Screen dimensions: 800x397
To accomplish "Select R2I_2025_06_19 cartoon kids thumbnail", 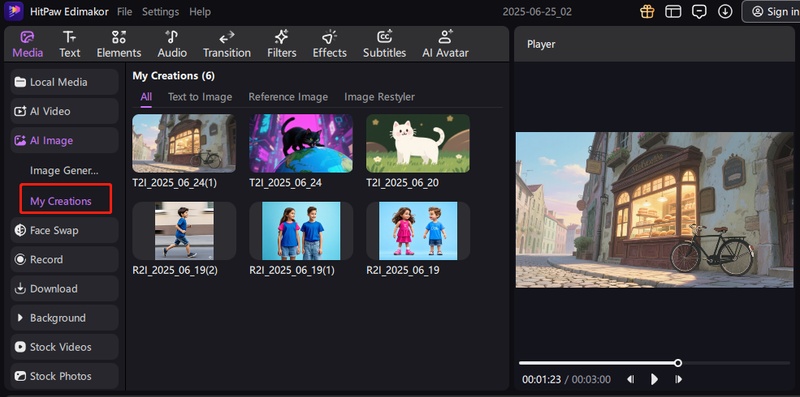I will [x=418, y=231].
